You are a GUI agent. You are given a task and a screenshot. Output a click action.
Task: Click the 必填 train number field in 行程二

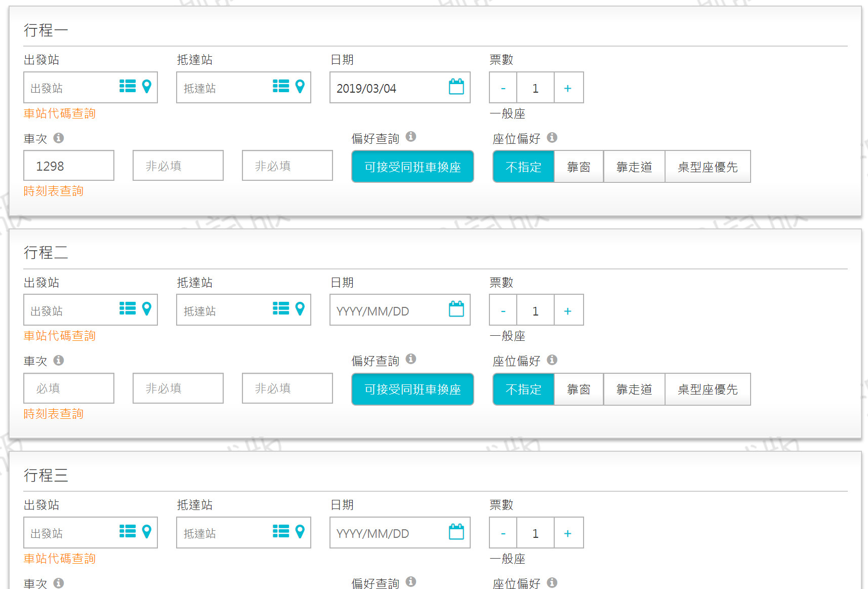tap(69, 388)
